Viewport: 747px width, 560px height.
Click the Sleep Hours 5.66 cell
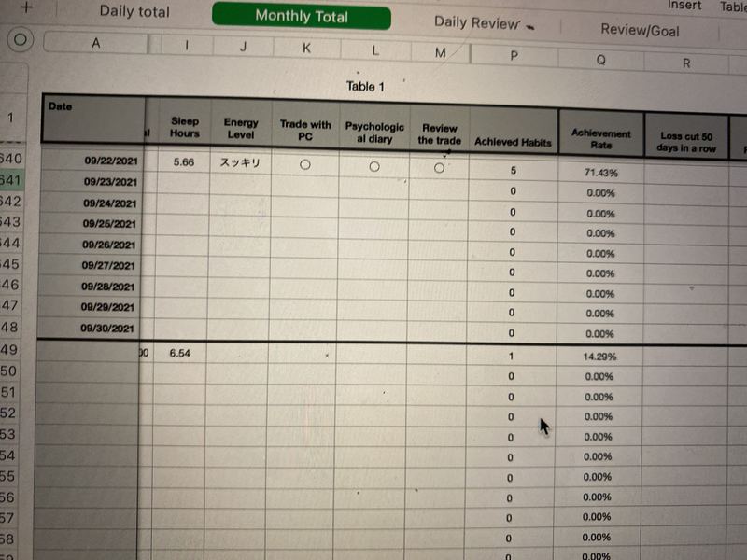coord(184,162)
